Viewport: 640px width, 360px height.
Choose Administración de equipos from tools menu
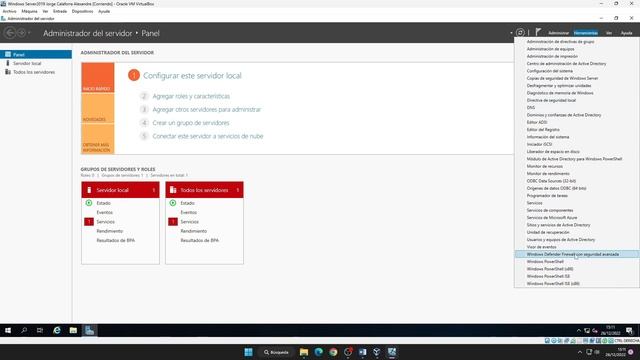[550, 49]
